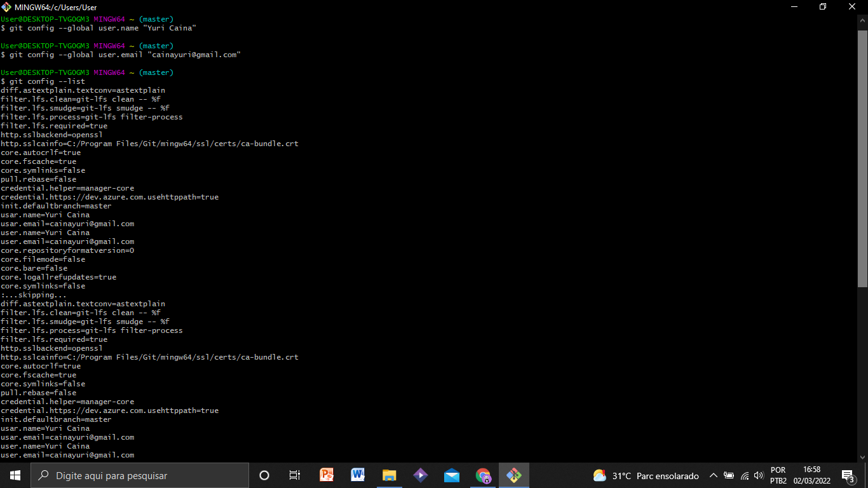The width and height of the screenshot is (868, 488).
Task: Click the 'git config --list' command line
Action: click(x=43, y=81)
